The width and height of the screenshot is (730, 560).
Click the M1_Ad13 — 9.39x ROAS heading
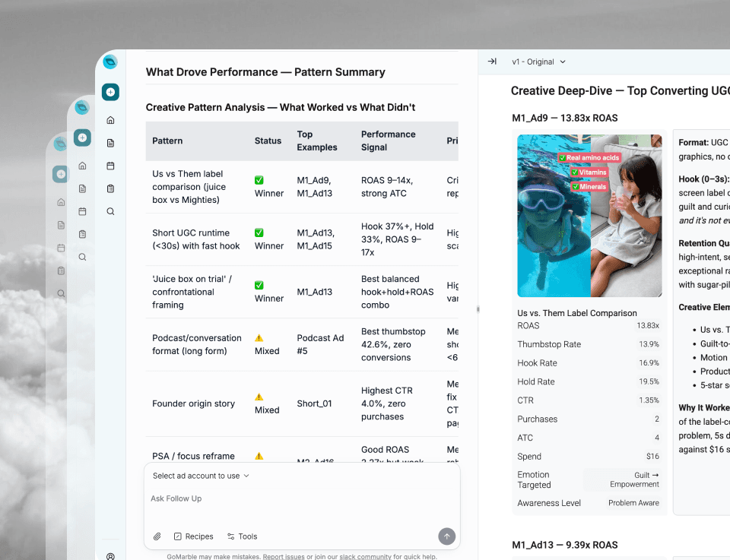565,545
